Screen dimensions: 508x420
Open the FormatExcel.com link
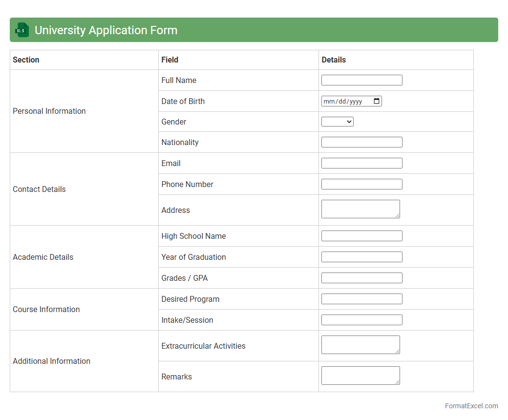tap(471, 406)
